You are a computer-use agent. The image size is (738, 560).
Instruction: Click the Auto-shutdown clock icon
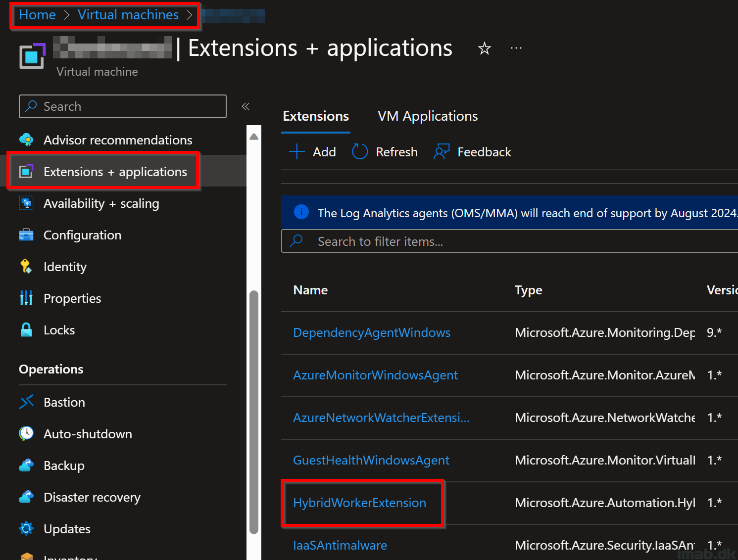[x=26, y=434]
